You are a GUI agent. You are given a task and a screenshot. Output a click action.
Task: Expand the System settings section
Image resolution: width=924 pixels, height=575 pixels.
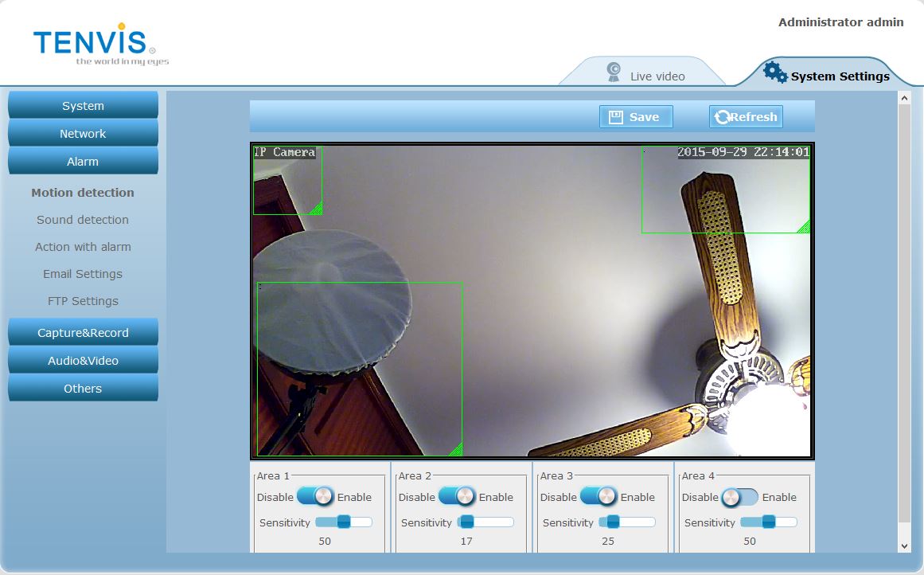83,106
